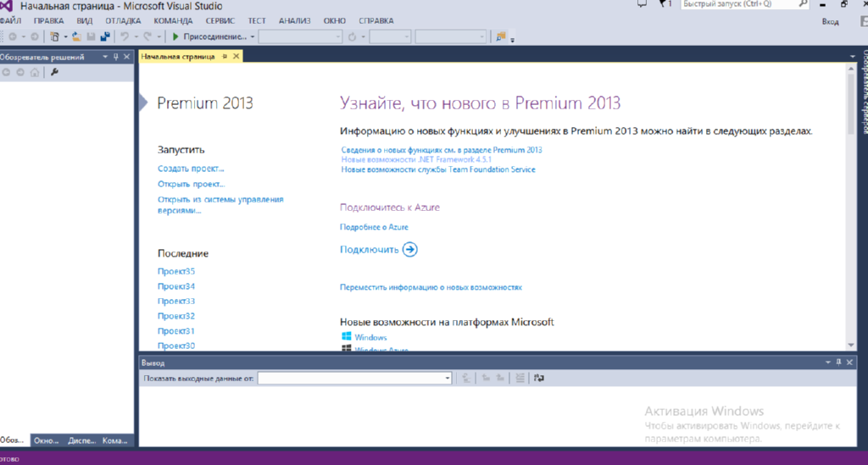Open recent project Проект35

coord(176,272)
